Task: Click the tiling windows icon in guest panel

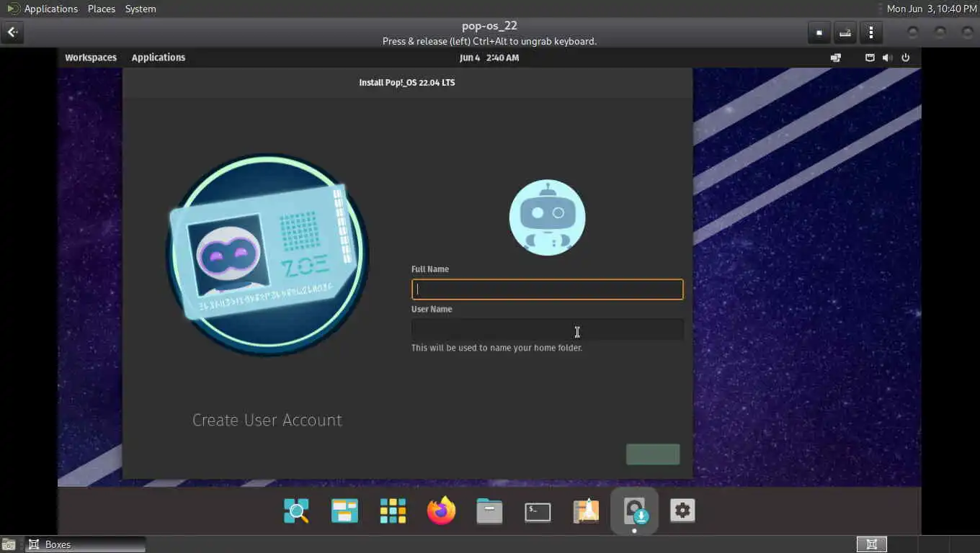Action: pyautogui.click(x=836, y=58)
